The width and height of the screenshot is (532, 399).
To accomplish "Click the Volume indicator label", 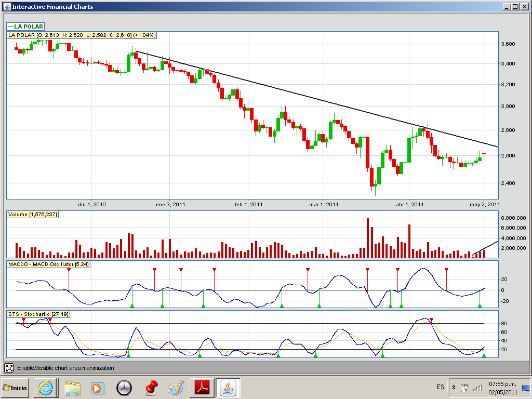I will point(32,214).
